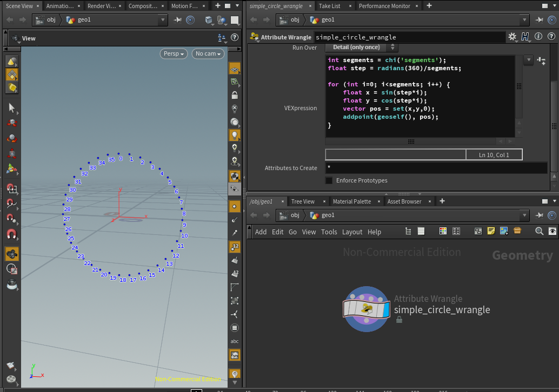Enable Enforce Prototypes checkbox
Image resolution: width=559 pixels, height=392 pixels.
[x=329, y=180]
